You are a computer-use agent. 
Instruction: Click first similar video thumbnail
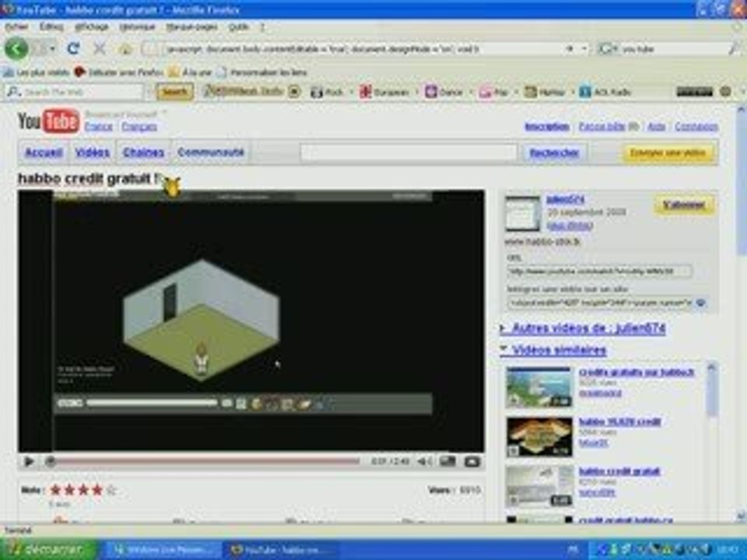pyautogui.click(x=538, y=387)
